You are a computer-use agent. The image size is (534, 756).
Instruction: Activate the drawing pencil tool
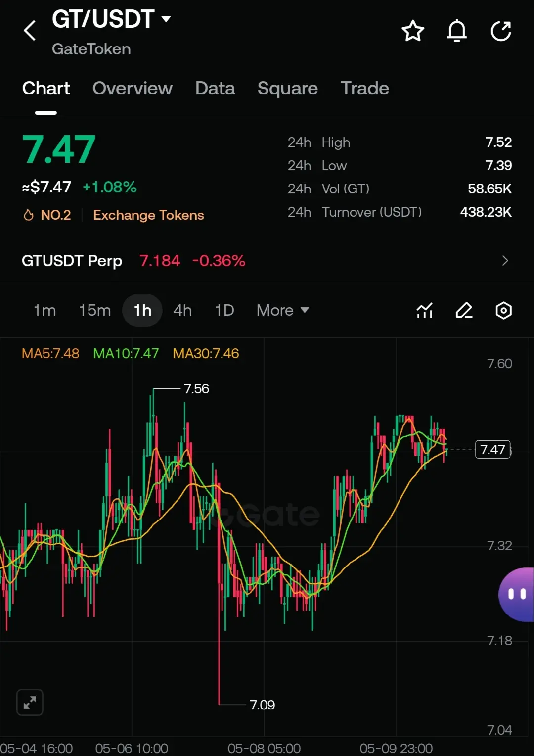click(464, 310)
